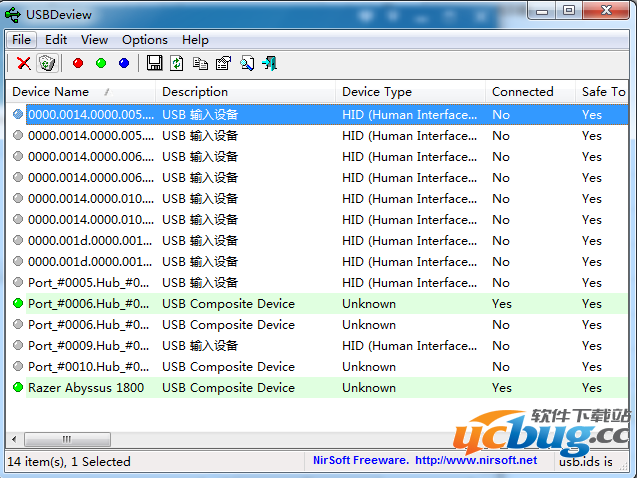
Task: Open the Help menu
Action: tap(195, 40)
